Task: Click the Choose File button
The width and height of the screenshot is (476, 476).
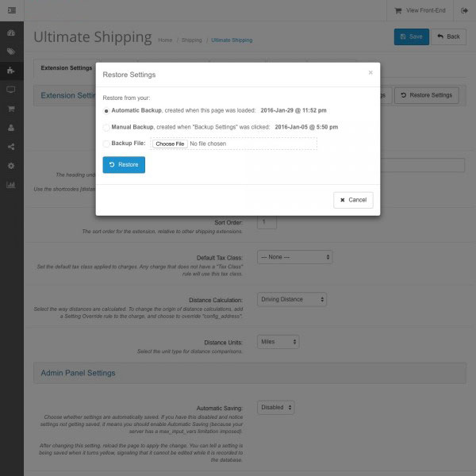Action: tap(170, 144)
